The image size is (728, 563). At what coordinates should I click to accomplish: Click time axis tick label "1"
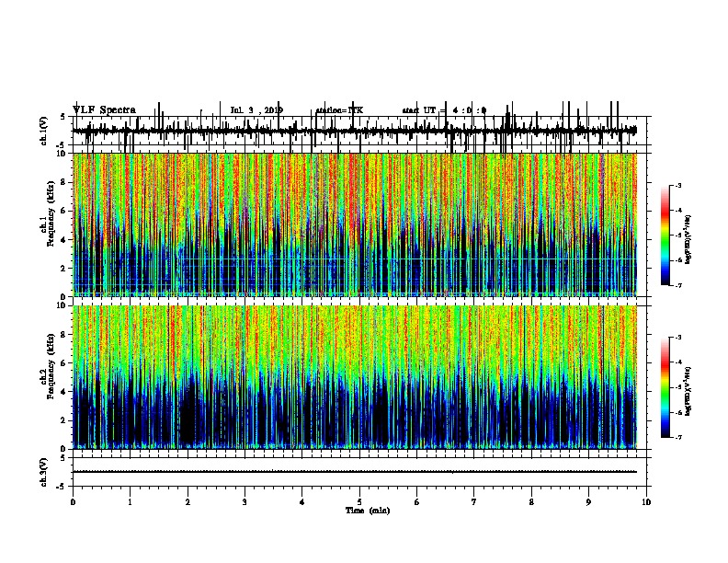point(130,502)
